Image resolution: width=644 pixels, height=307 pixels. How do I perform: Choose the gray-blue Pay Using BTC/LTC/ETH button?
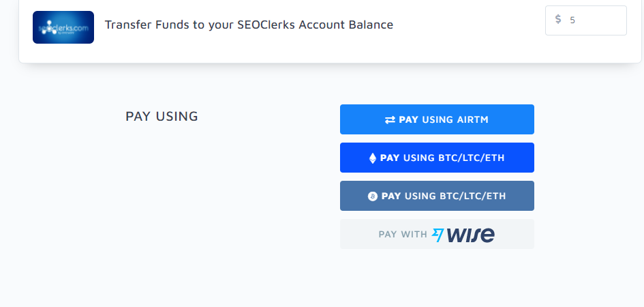tap(437, 196)
